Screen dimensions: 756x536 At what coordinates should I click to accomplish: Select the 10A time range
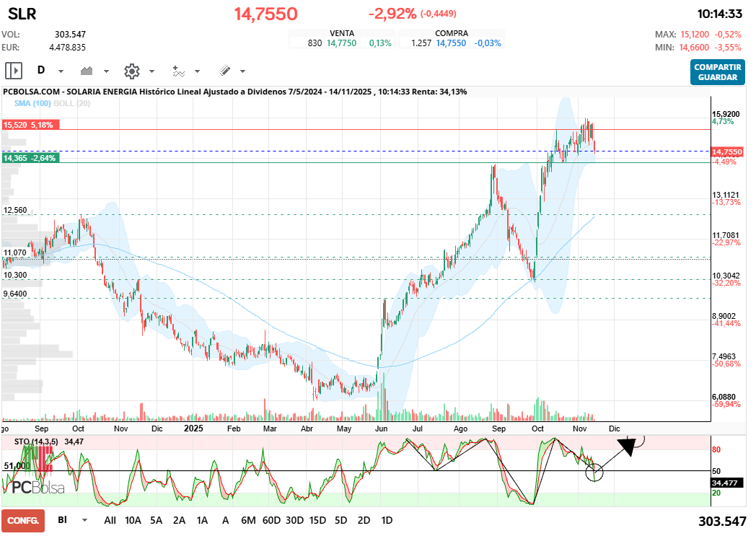pos(133,520)
